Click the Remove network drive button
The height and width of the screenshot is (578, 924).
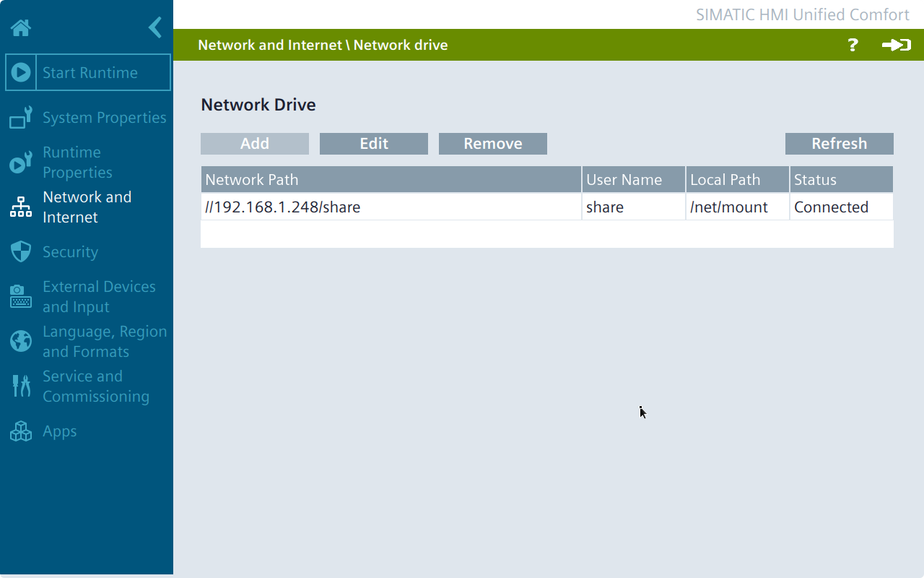[x=493, y=144]
